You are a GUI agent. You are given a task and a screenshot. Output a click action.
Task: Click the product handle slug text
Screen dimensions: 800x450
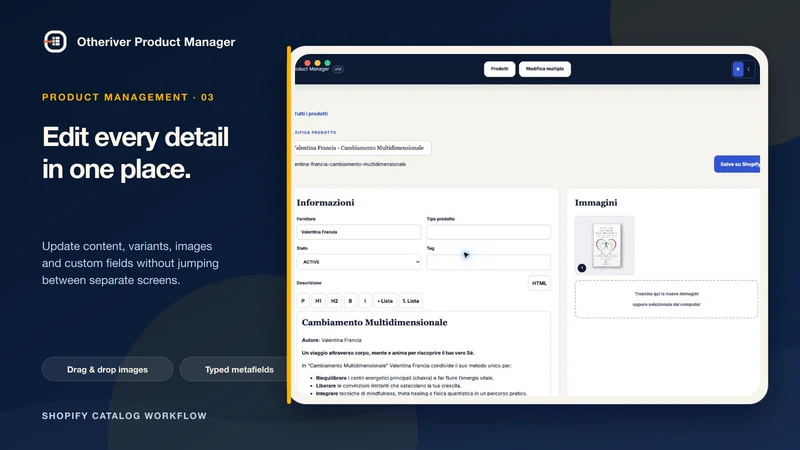351,164
